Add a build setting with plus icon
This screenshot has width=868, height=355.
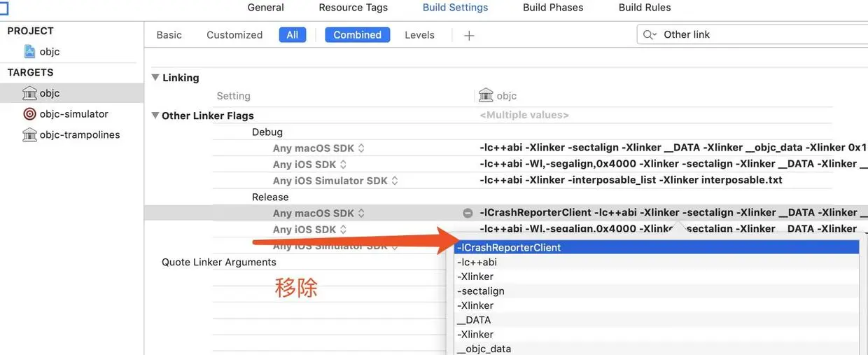coord(469,35)
